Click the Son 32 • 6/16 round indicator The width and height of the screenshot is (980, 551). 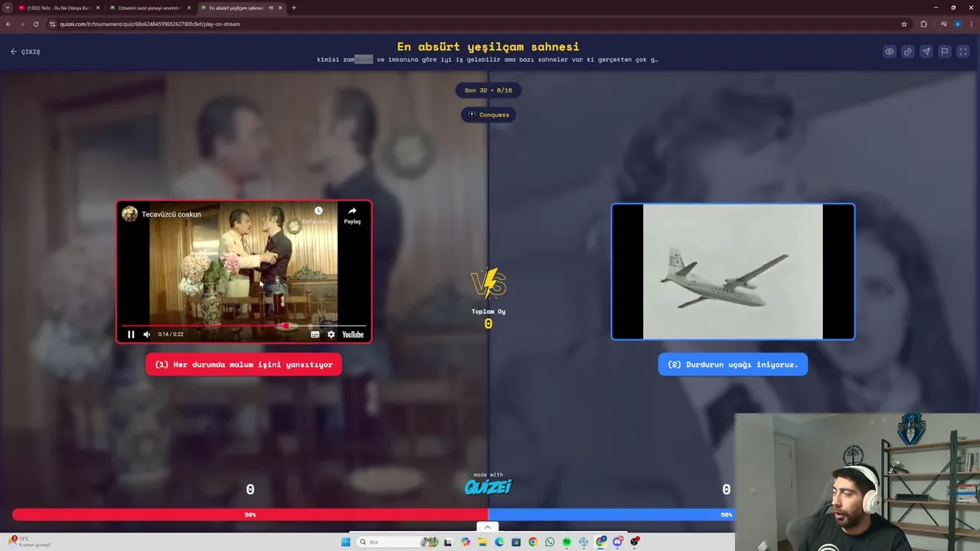coord(488,90)
